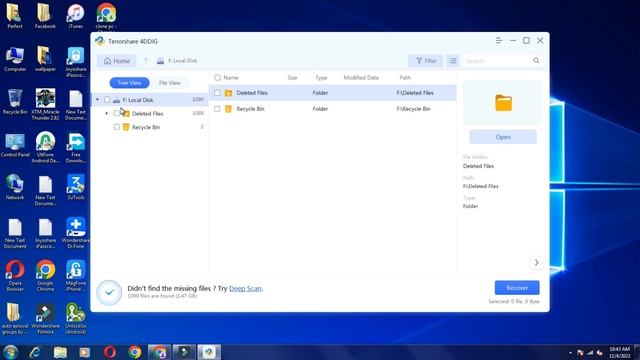The height and width of the screenshot is (360, 640).
Task: Select the Deleted Files folder row in list
Action: point(333,93)
